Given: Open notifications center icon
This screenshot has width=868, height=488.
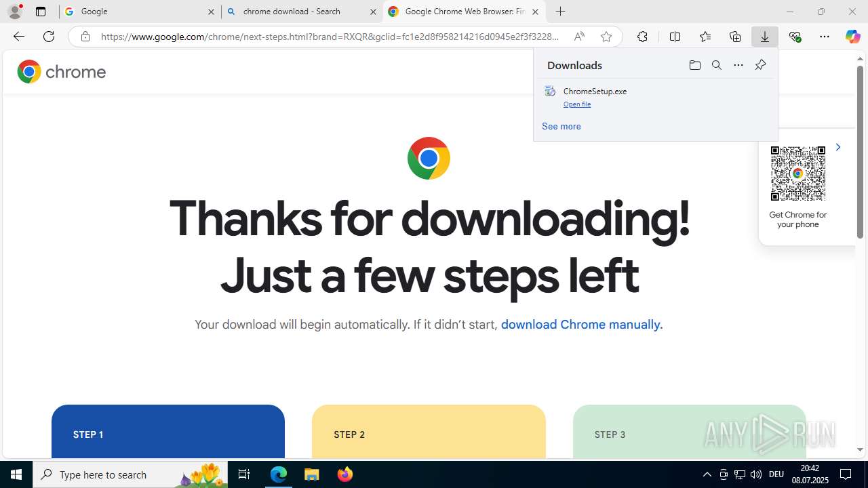Looking at the screenshot, I should click(x=846, y=474).
